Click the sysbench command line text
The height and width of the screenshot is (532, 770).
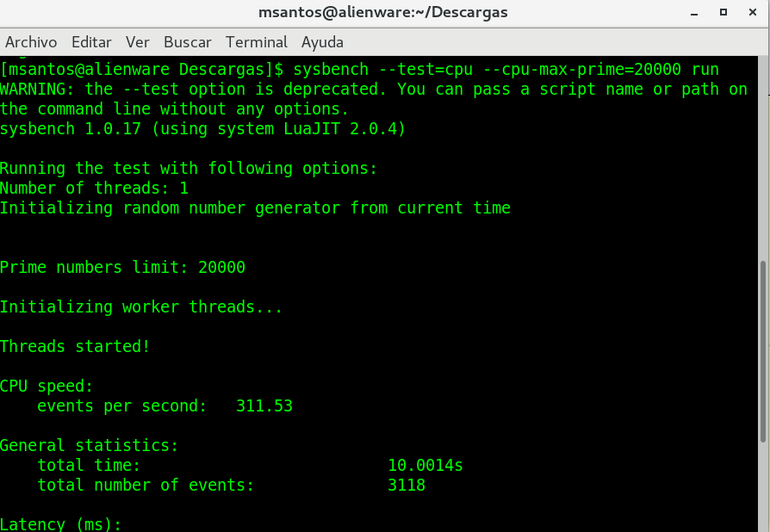tap(506, 70)
